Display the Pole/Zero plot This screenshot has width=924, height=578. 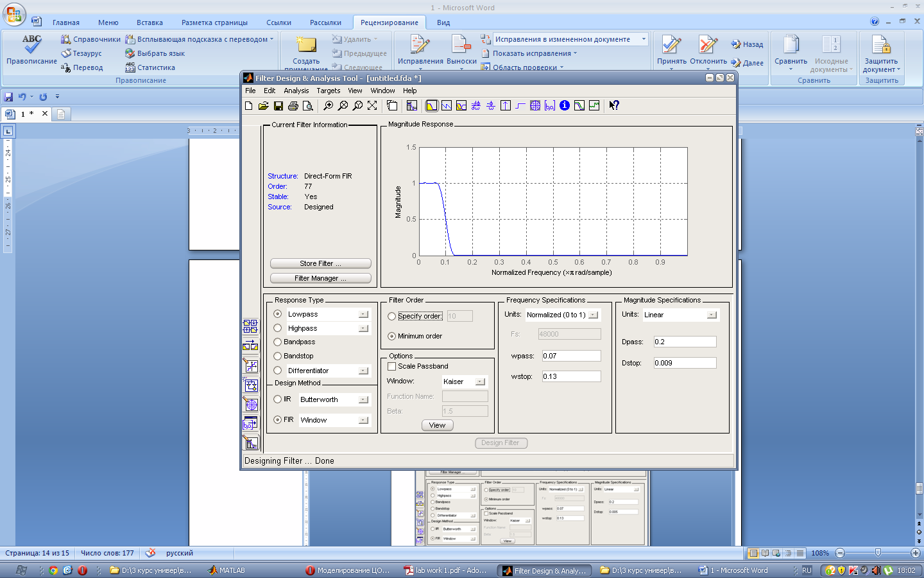(x=535, y=106)
